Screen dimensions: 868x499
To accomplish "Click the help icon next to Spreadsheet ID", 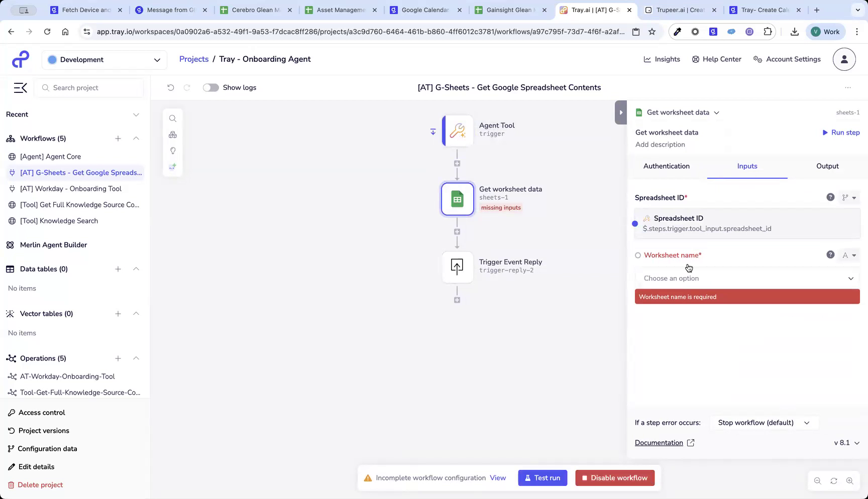I will (830, 197).
